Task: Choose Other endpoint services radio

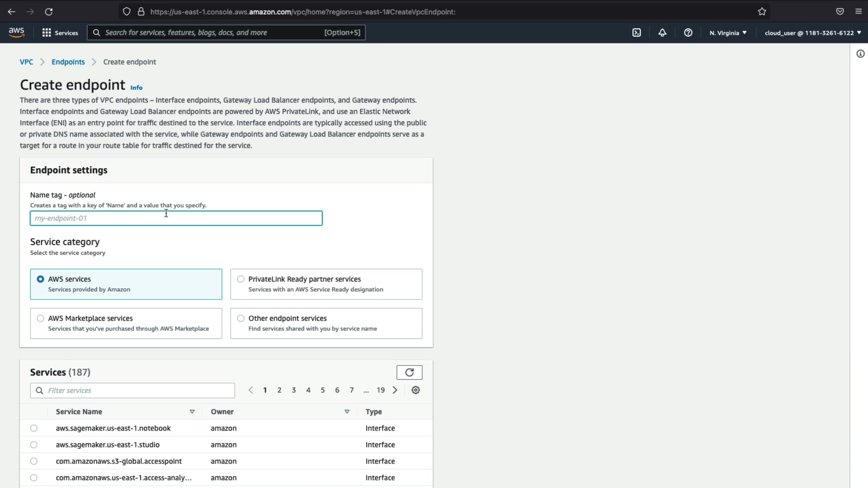Action: (x=241, y=319)
